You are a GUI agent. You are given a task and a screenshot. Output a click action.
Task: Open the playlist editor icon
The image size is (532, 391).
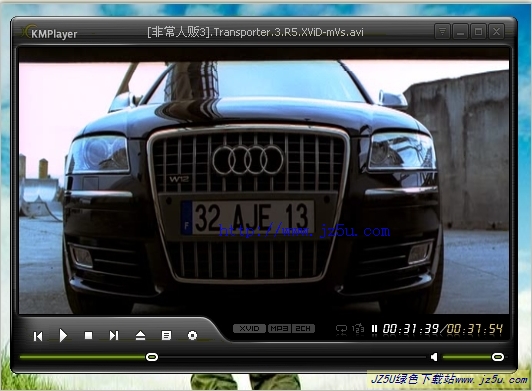(166, 335)
